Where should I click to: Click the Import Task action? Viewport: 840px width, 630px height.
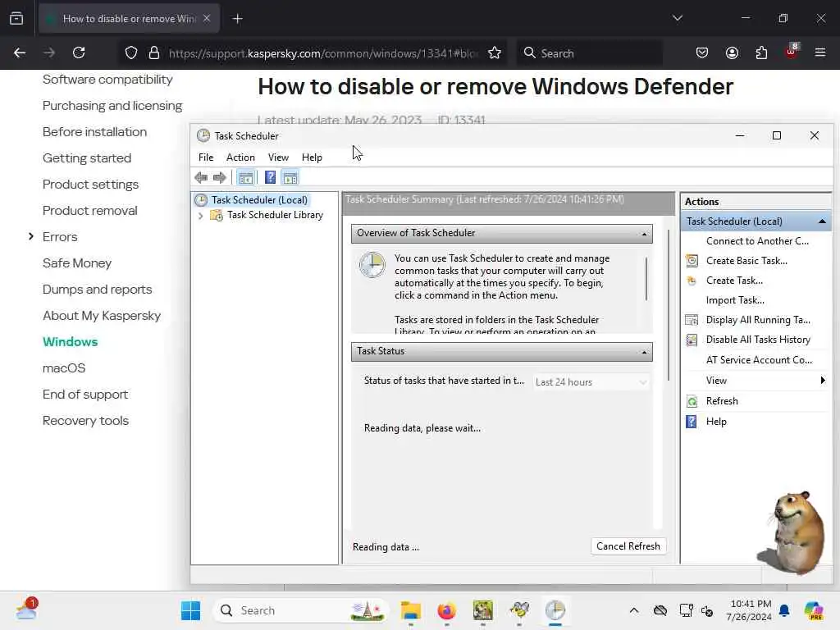coord(735,300)
